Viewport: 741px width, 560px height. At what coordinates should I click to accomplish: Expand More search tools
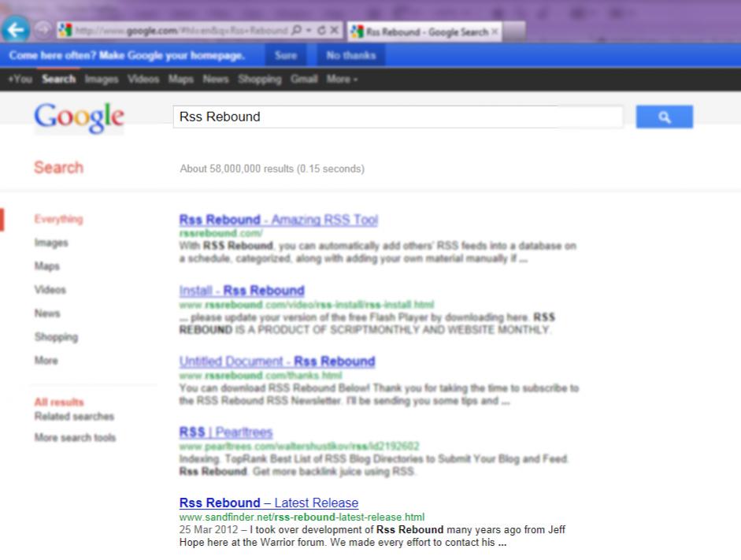coord(75,438)
